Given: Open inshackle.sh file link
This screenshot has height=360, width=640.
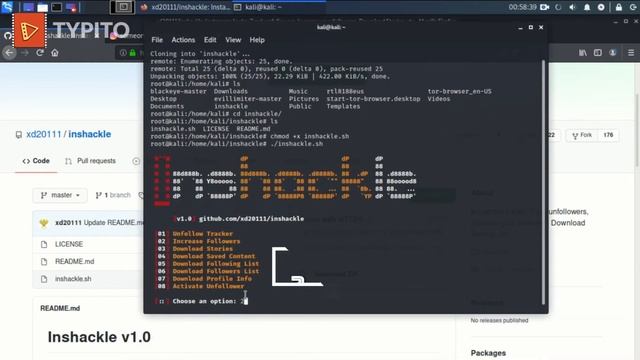Looking at the screenshot, I should click(x=73, y=279).
